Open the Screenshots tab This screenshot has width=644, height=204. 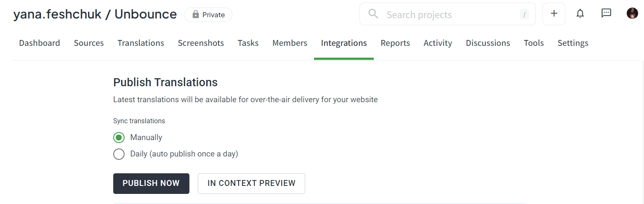pos(201,43)
